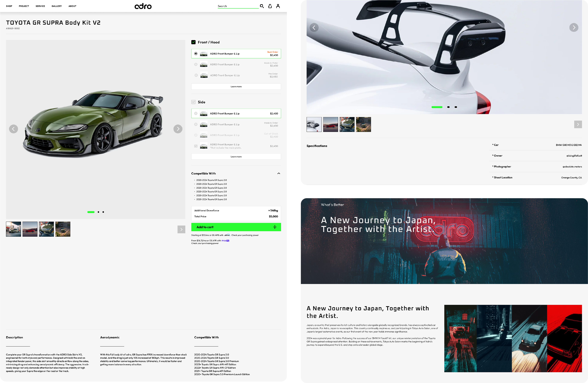Image resolution: width=588 pixels, height=383 pixels.
Task: Click the search magnifier icon
Action: click(x=262, y=6)
